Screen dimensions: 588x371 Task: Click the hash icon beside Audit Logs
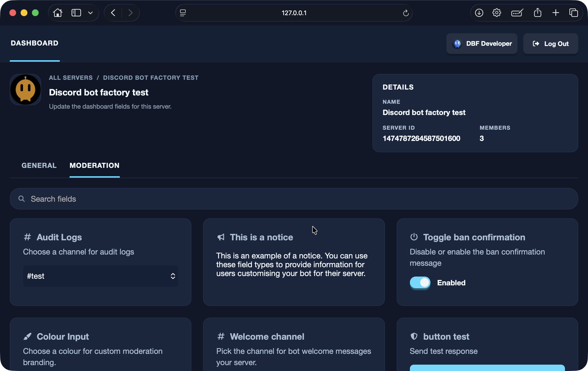click(27, 237)
